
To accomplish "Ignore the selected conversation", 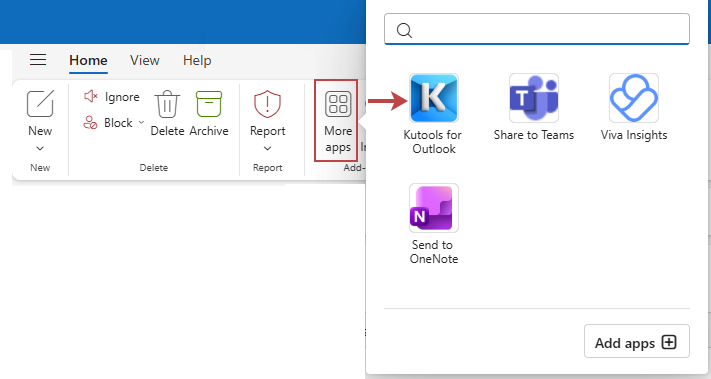I will [x=112, y=97].
